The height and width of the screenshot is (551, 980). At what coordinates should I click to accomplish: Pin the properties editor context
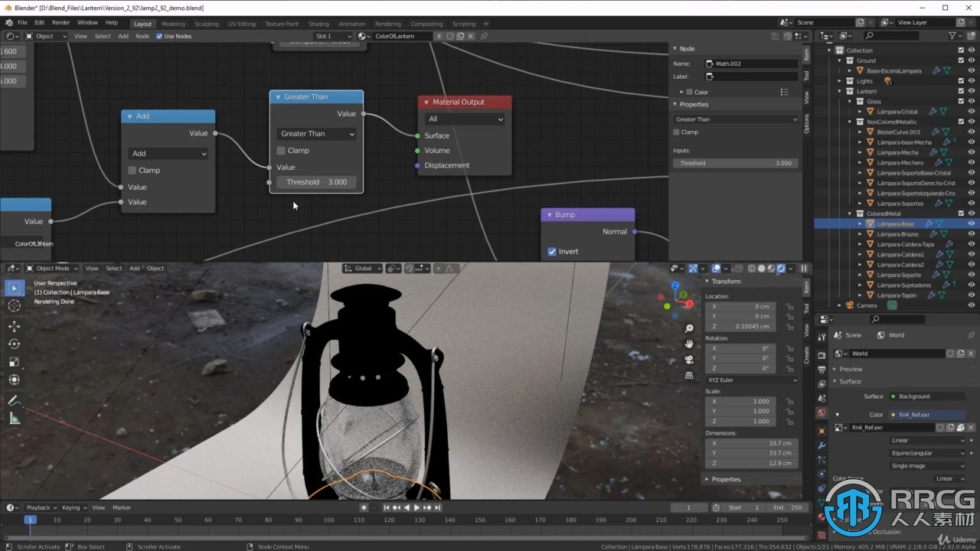pos(971,335)
